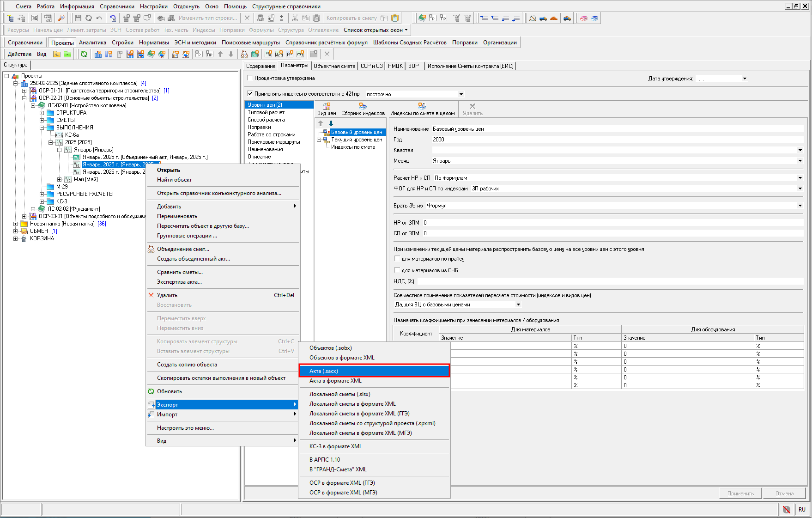Click the Сборник индексов icon

pos(363,109)
